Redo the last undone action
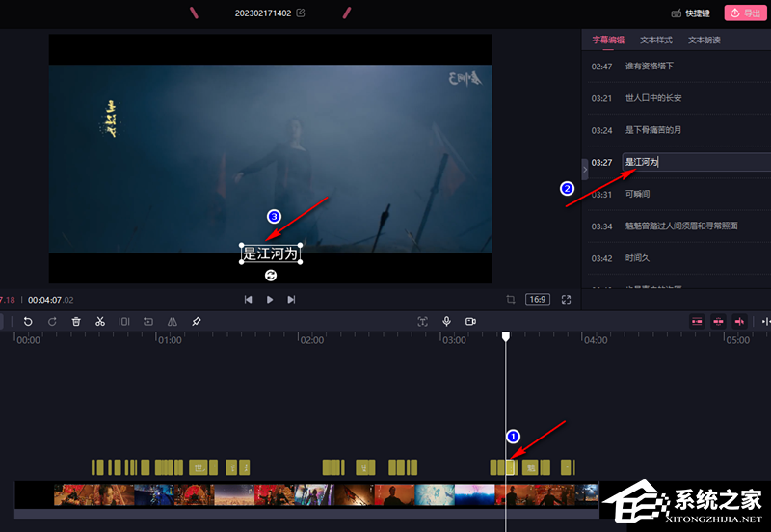Screen dimensions: 771x532 pos(52,322)
